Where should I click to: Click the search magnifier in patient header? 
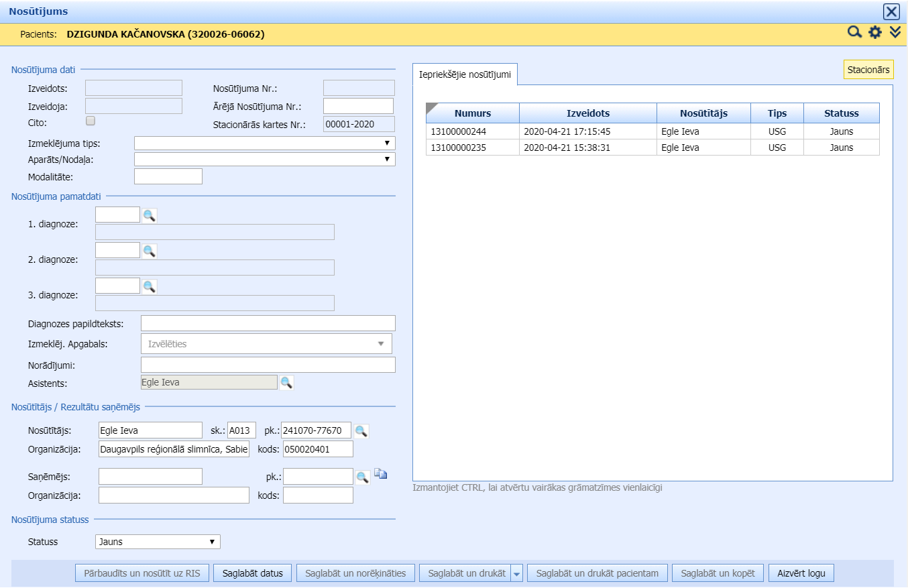[x=854, y=32]
